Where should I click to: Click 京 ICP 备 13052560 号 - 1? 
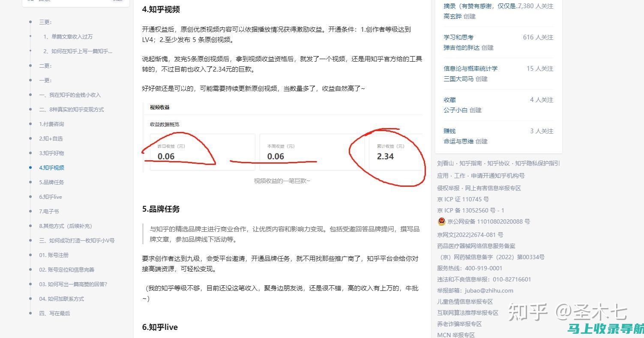coord(470,210)
